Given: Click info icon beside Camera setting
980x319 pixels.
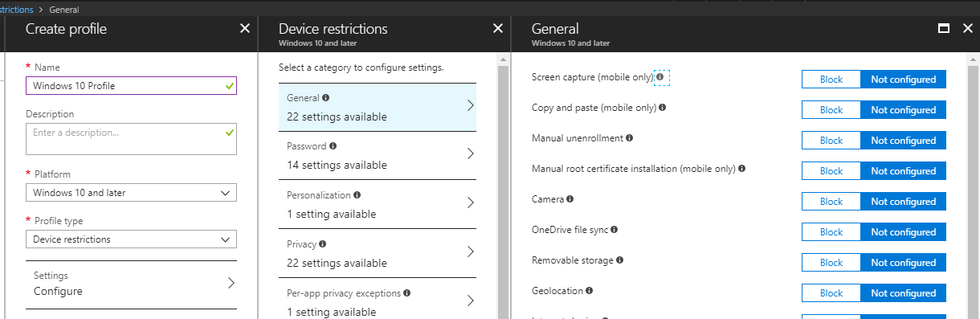Looking at the screenshot, I should tap(570, 198).
